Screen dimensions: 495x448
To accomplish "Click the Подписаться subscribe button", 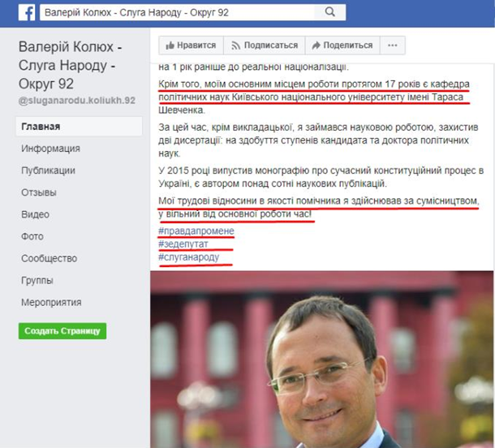I will point(265,45).
